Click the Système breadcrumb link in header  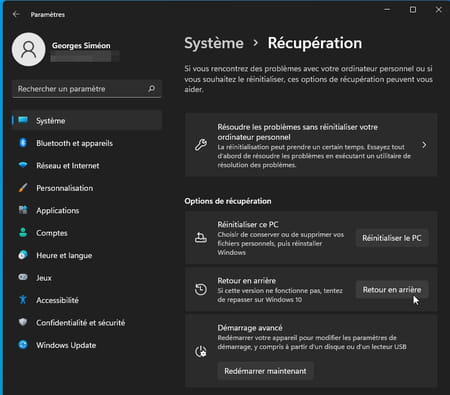point(214,43)
